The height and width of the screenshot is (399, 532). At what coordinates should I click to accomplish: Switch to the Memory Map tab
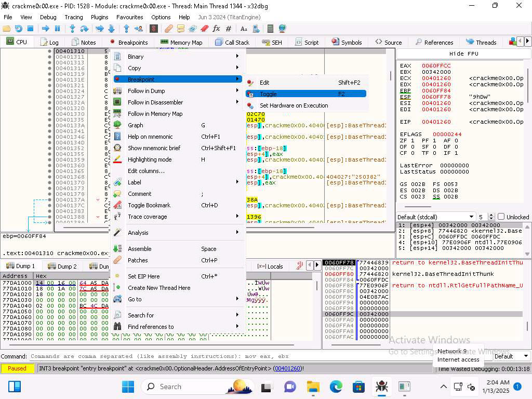coord(181,42)
